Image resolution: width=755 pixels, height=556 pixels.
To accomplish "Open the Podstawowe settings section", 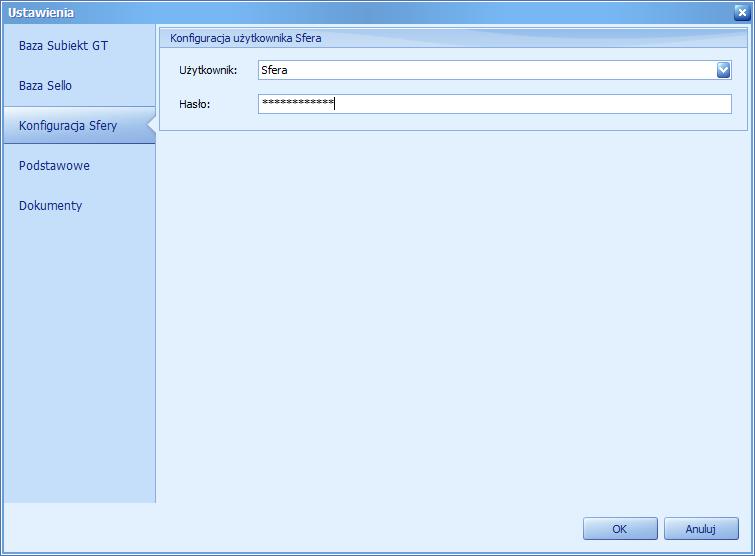I will [79, 166].
